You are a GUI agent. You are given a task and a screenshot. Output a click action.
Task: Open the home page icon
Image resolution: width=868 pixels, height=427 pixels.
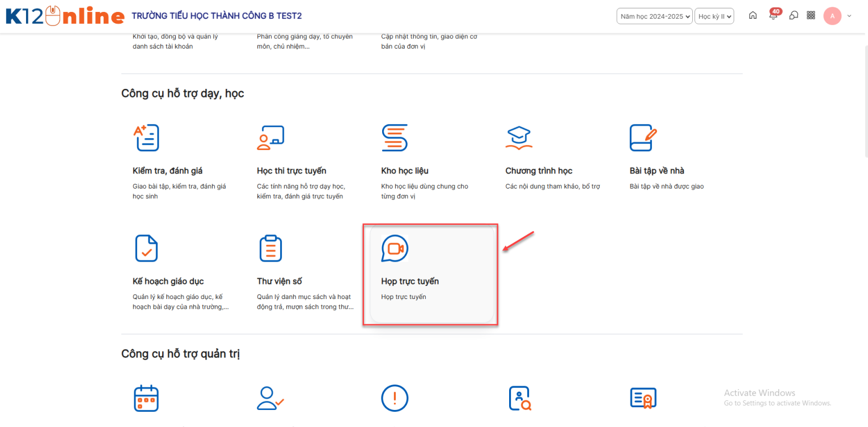pos(753,16)
